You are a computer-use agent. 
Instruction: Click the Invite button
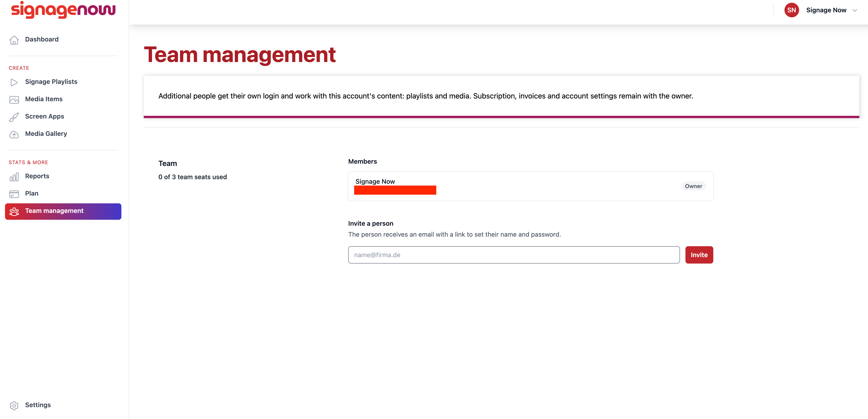tap(699, 255)
